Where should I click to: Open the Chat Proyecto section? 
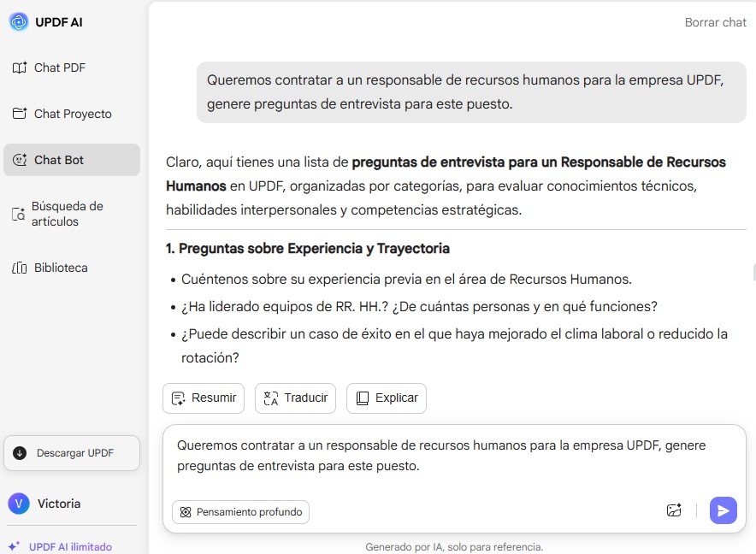[x=72, y=114]
